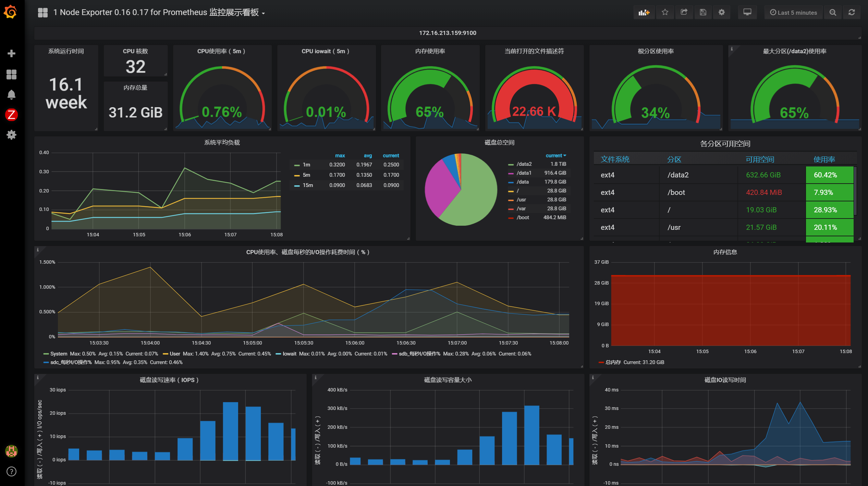This screenshot has width=868, height=486.
Task: Sort table by 使用率 column header
Action: 824,159
